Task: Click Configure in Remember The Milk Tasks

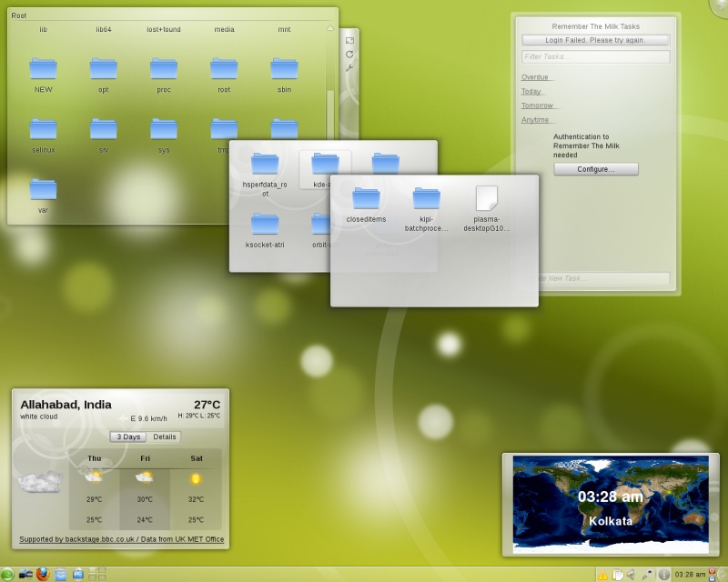Action: pyautogui.click(x=596, y=169)
